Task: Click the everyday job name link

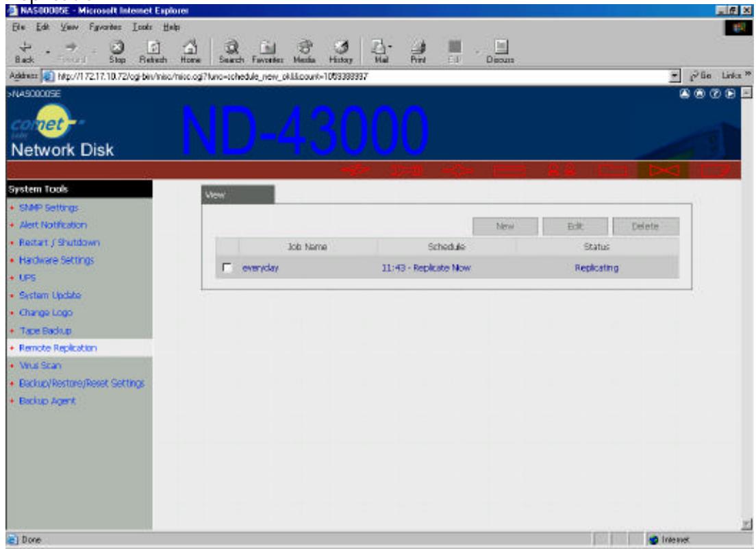Action: click(260, 268)
